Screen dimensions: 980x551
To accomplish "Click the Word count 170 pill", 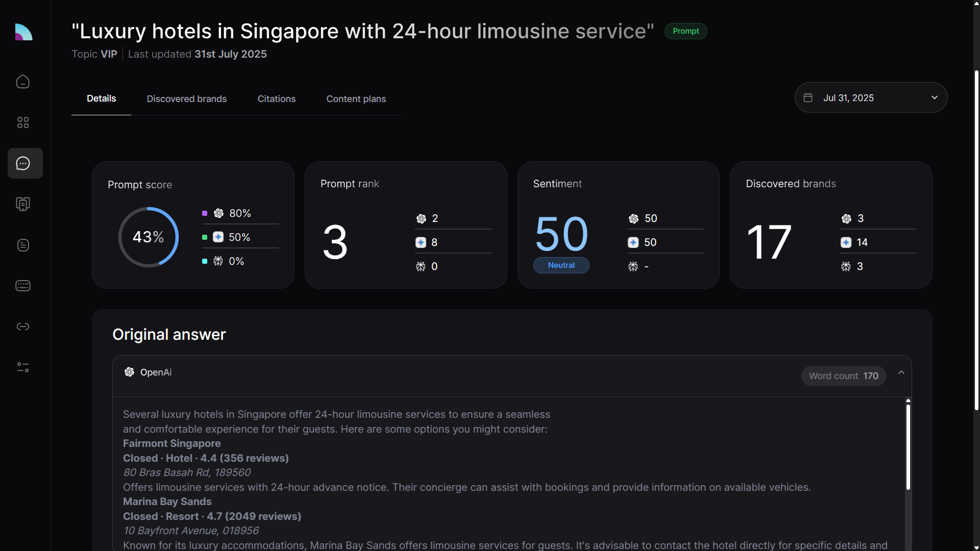I will (843, 376).
